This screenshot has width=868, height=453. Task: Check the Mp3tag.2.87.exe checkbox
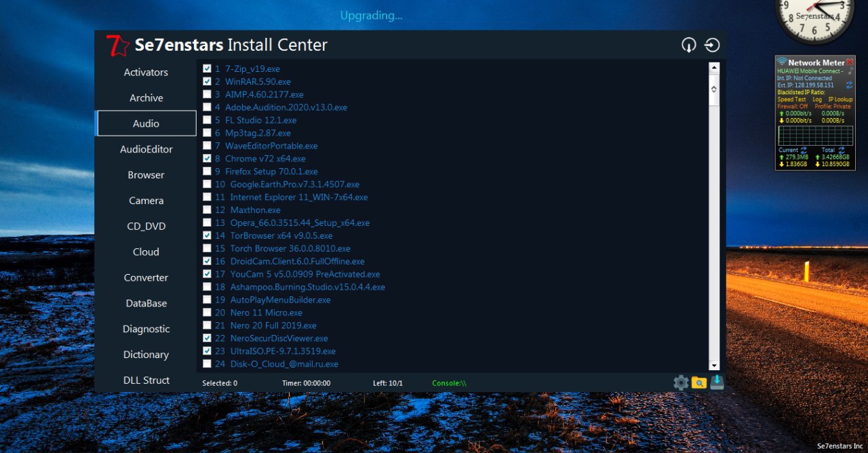click(207, 133)
